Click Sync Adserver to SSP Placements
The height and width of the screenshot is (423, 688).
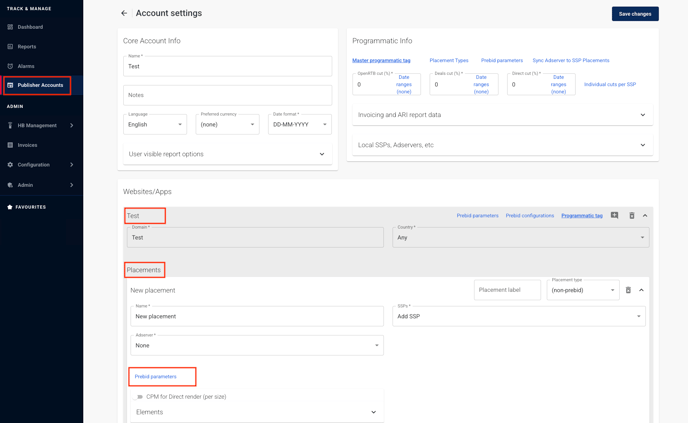pyautogui.click(x=571, y=61)
